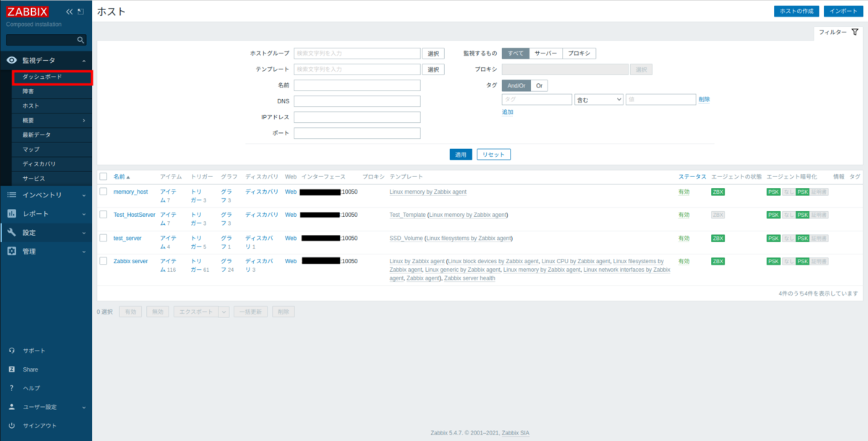Check the Zabbix server row checkbox
This screenshot has width=868, height=441.
(x=103, y=261)
